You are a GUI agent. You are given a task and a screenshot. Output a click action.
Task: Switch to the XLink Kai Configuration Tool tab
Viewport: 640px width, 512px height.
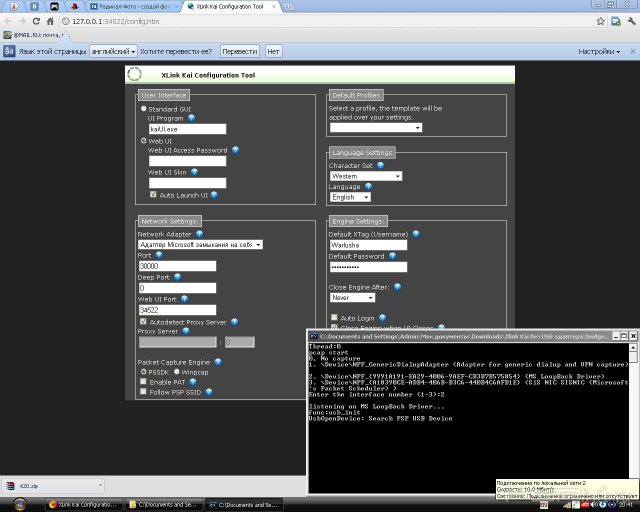point(235,6)
